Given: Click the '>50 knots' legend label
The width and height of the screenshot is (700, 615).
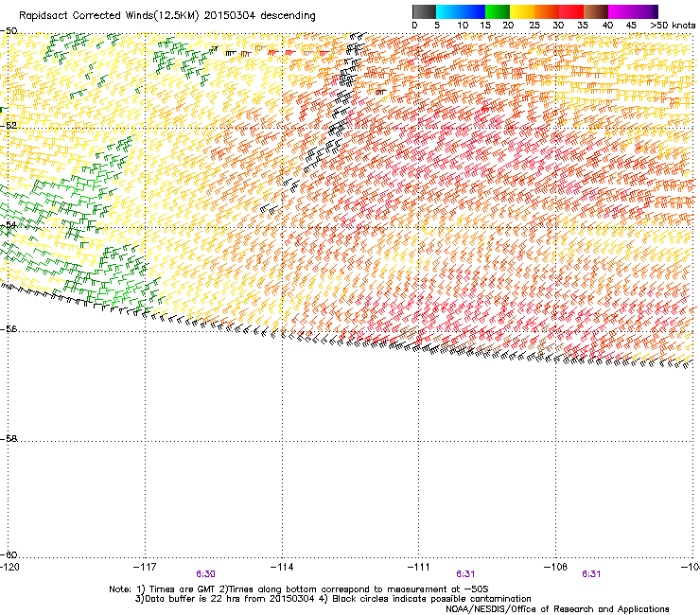Looking at the screenshot, I should (673, 26).
